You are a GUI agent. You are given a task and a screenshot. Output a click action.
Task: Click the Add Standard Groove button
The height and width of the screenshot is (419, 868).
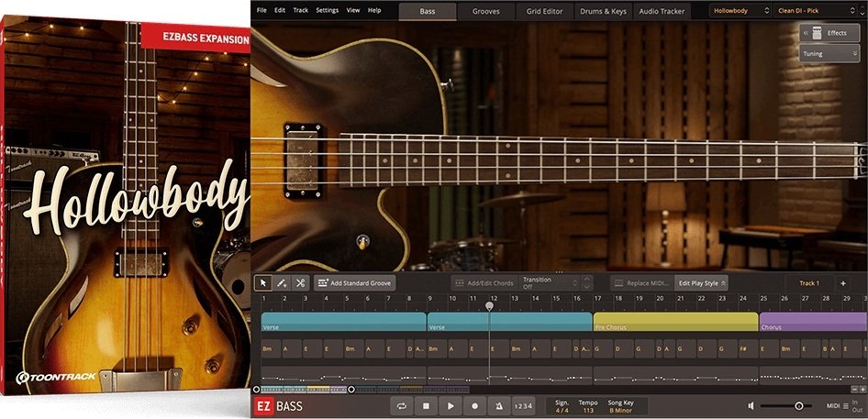point(355,282)
